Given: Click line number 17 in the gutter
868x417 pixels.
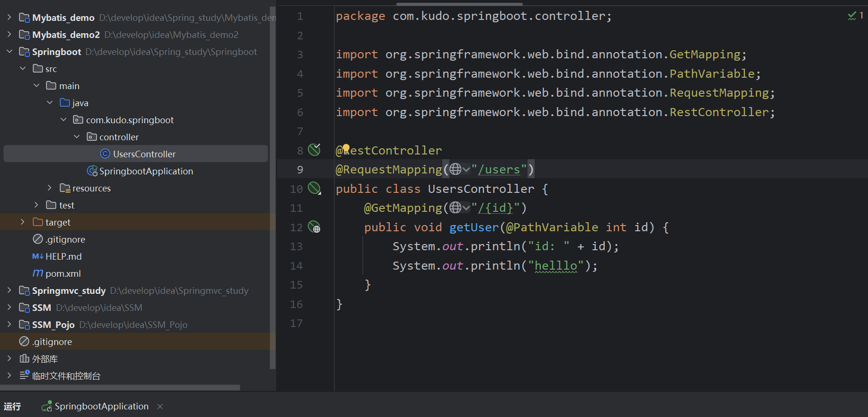Looking at the screenshot, I should (296, 323).
